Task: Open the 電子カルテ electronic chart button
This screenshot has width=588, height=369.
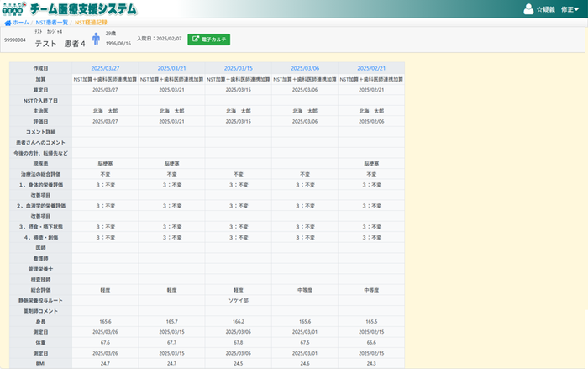Action: [x=209, y=40]
